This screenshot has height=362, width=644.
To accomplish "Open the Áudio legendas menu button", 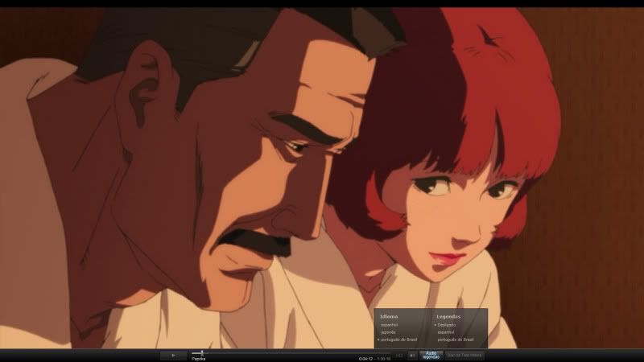I will coord(431,355).
